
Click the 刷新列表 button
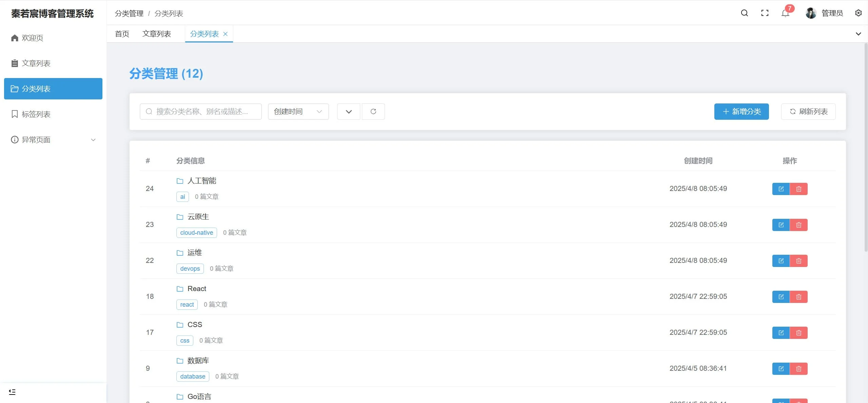click(x=808, y=112)
